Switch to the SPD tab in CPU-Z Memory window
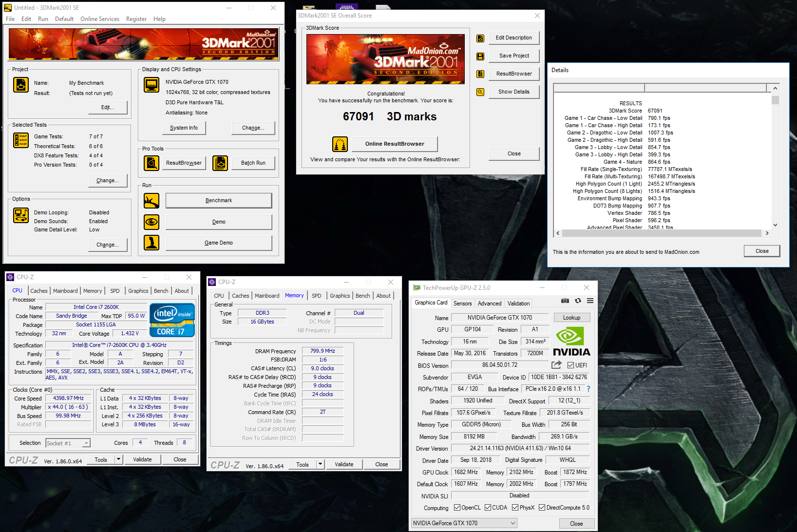 [317, 296]
